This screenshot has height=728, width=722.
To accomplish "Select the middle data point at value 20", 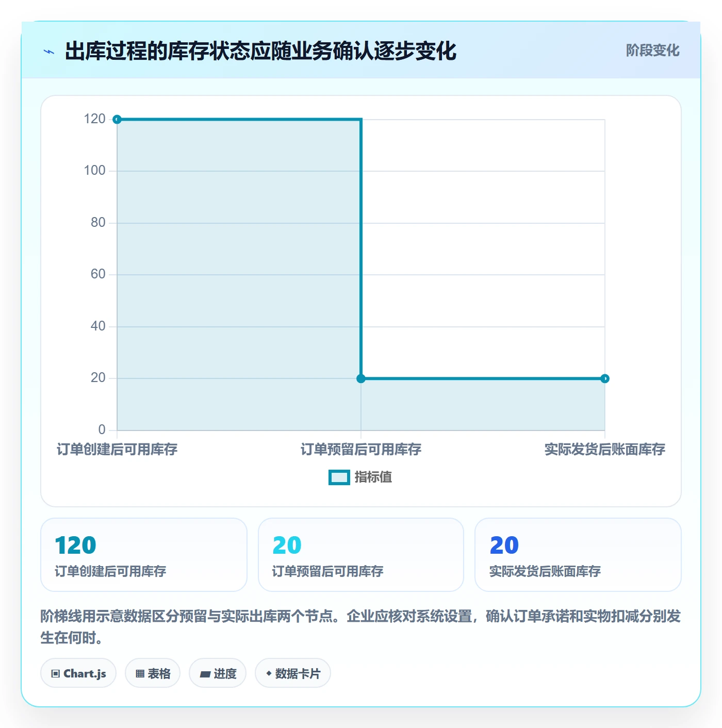I will [361, 378].
